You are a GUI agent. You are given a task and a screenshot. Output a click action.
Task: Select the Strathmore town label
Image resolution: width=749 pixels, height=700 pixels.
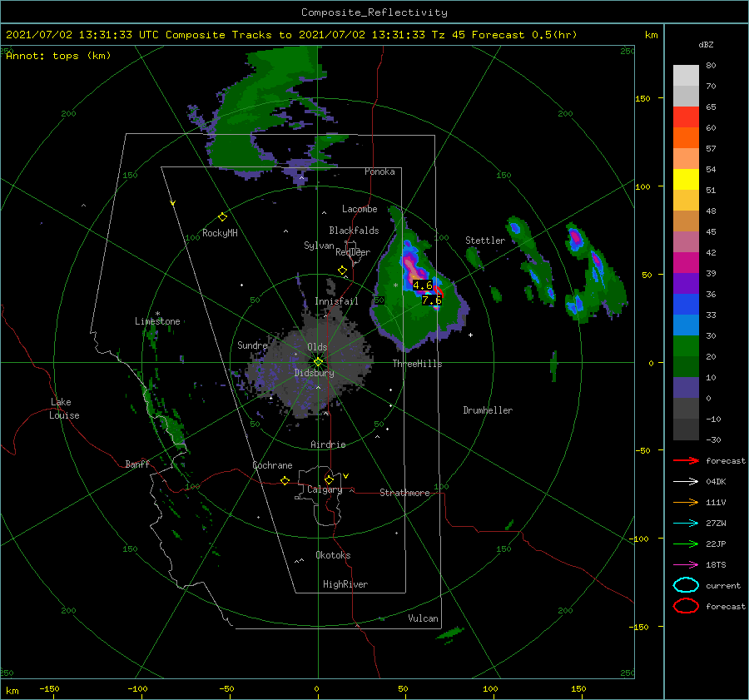click(x=404, y=493)
